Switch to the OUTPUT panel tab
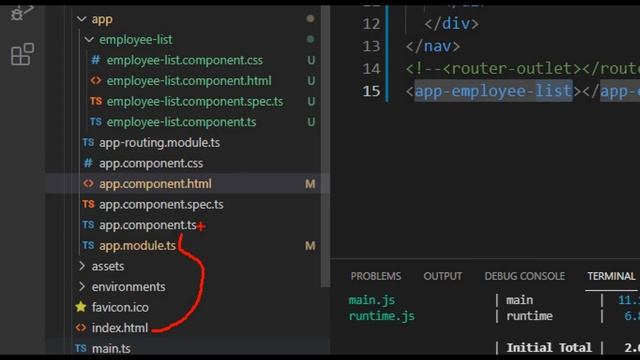 click(443, 276)
